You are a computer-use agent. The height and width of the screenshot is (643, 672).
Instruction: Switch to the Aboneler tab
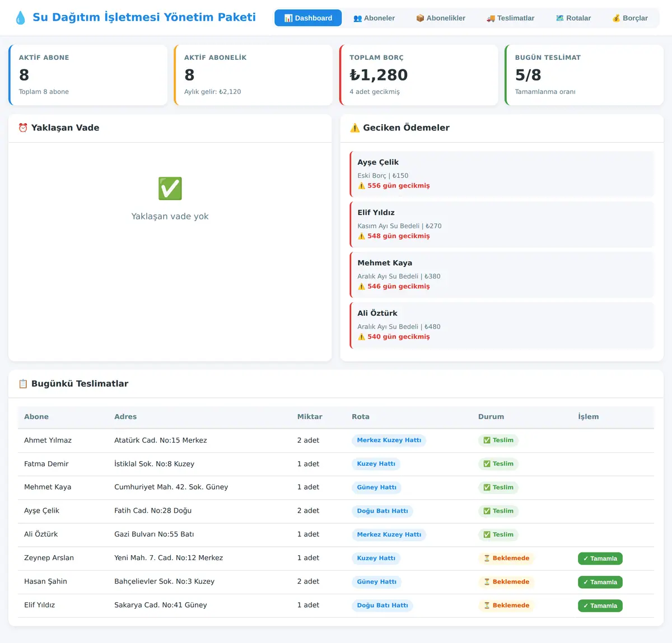point(374,18)
